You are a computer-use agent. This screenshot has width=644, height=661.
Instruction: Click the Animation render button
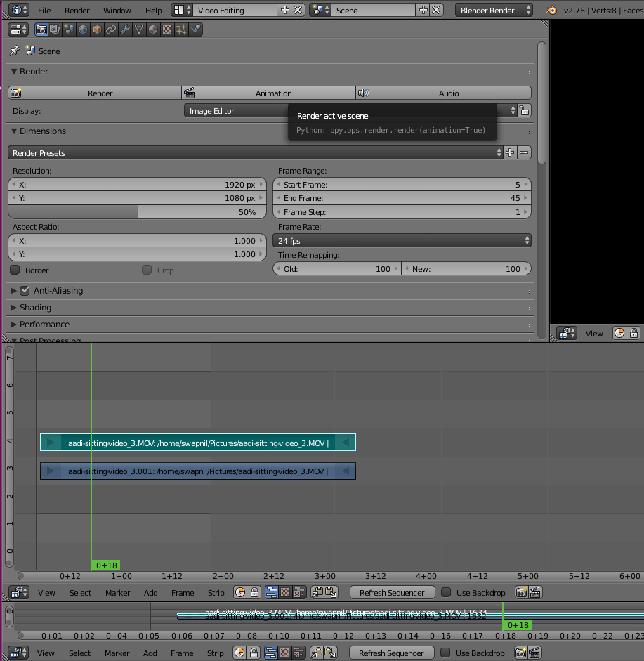click(x=269, y=93)
